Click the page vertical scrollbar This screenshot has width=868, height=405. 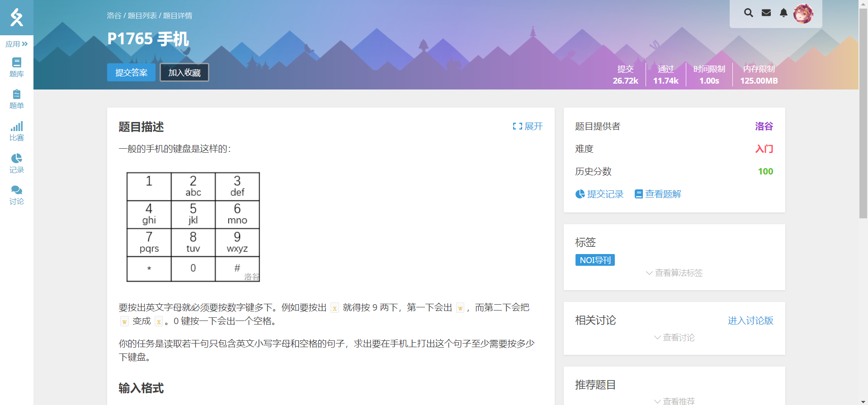863,113
